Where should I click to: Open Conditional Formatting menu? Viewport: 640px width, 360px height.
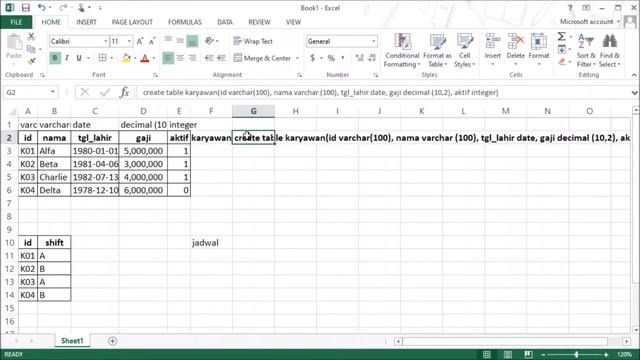tap(402, 51)
